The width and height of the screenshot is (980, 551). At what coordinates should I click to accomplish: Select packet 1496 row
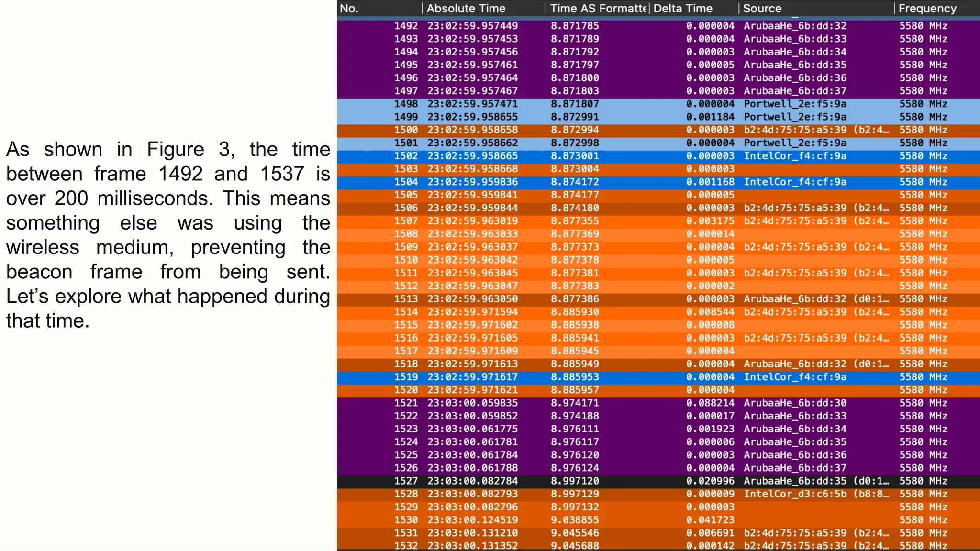[x=658, y=77]
